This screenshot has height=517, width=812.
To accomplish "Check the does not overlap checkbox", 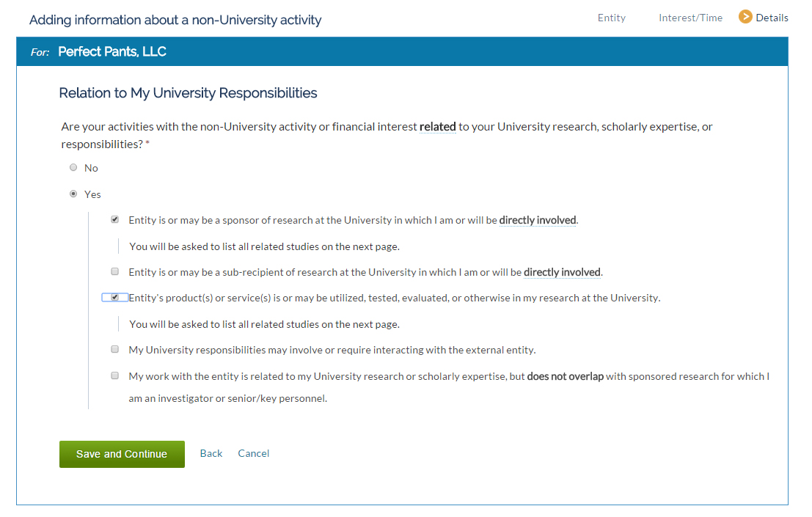I will point(115,375).
